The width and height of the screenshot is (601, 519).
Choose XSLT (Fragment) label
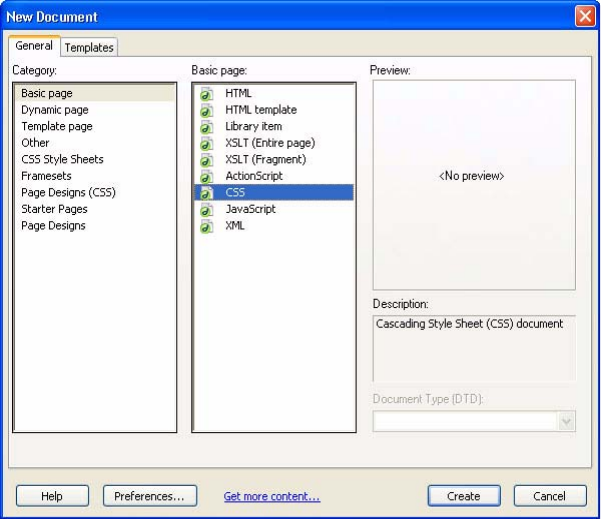pos(266,159)
